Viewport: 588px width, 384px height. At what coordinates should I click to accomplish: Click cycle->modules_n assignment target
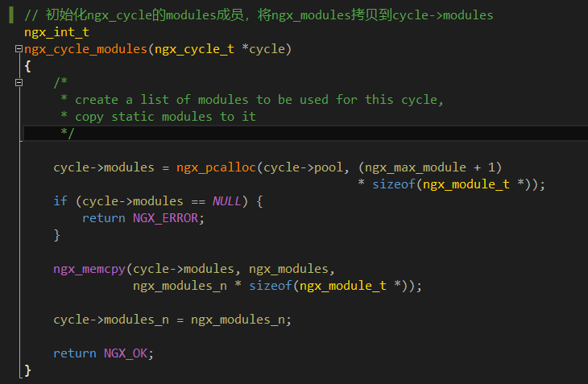coord(111,320)
